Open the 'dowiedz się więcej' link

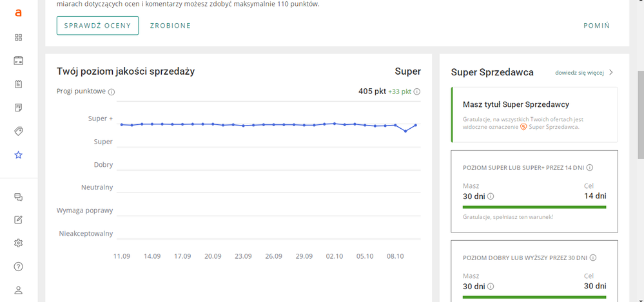pos(579,73)
